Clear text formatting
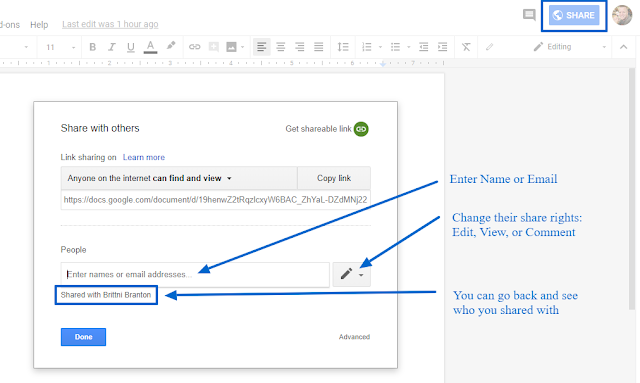 coord(466,47)
